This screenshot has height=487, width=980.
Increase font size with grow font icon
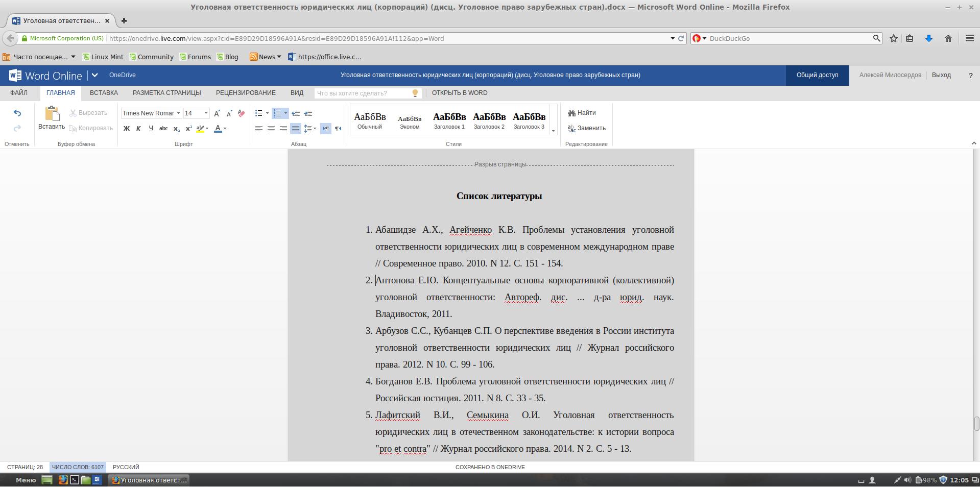[217, 113]
